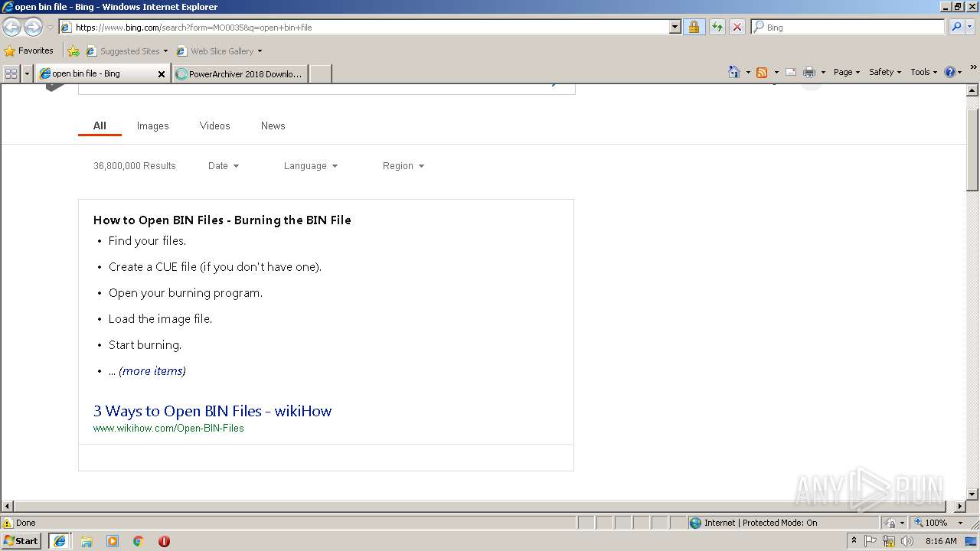Open the Read Mail envelope icon
The height and width of the screenshot is (551, 980).
[791, 72]
